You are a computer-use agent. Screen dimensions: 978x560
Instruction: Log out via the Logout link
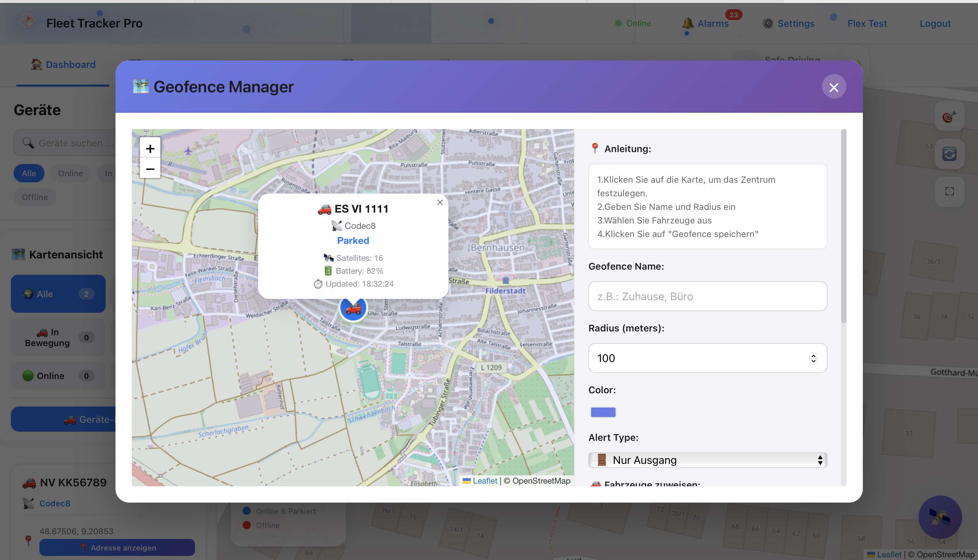tap(935, 23)
